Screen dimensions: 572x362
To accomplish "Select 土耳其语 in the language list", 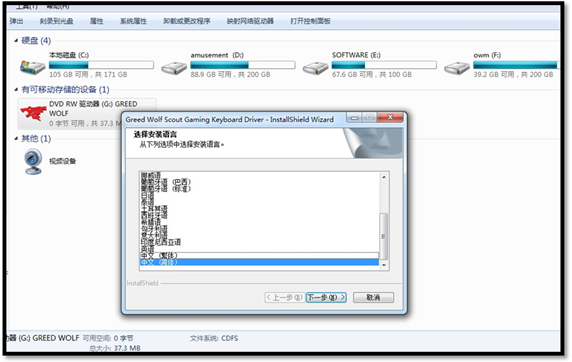I will [x=259, y=209].
